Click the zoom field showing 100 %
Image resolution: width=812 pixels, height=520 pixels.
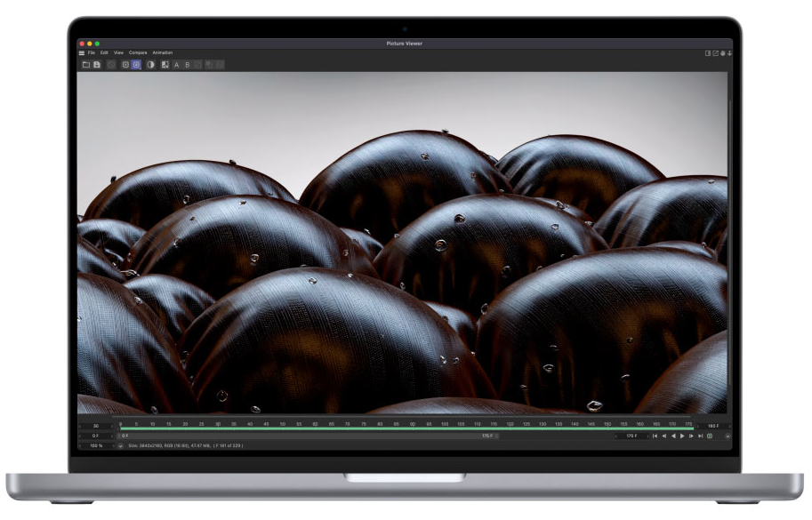(x=96, y=445)
